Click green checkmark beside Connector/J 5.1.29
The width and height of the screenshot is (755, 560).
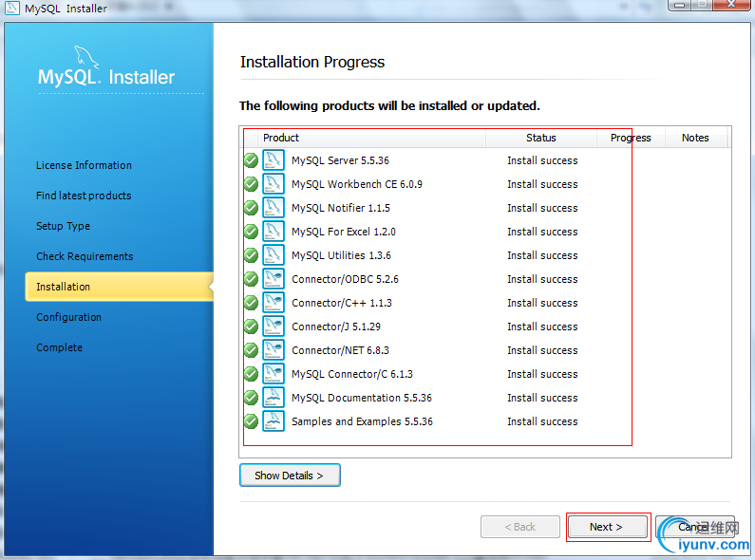coord(252,327)
